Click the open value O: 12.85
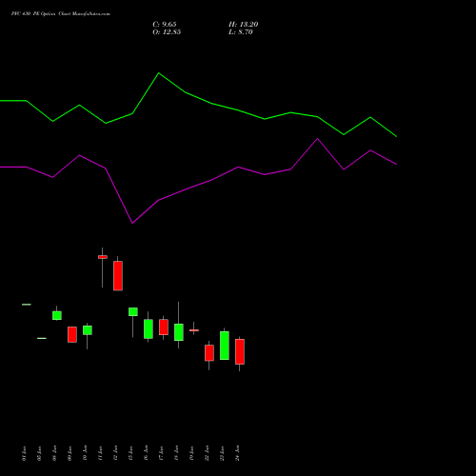 (x=167, y=32)
